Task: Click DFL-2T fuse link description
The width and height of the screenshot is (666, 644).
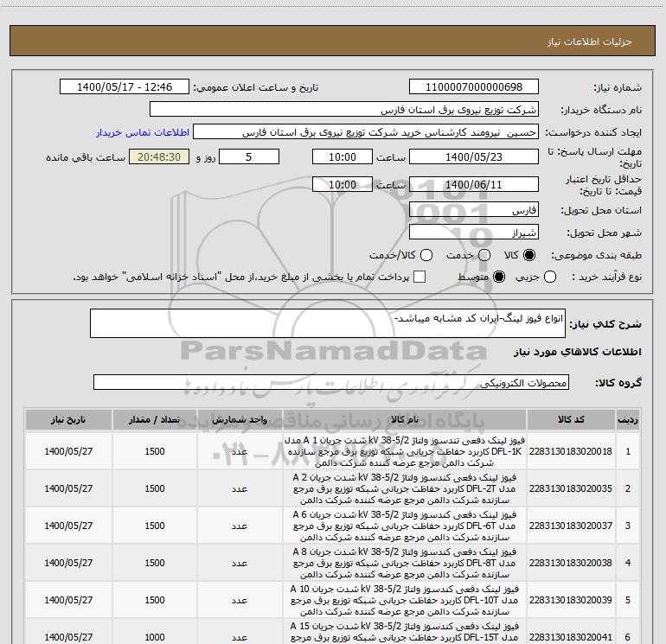Action: coord(405,488)
